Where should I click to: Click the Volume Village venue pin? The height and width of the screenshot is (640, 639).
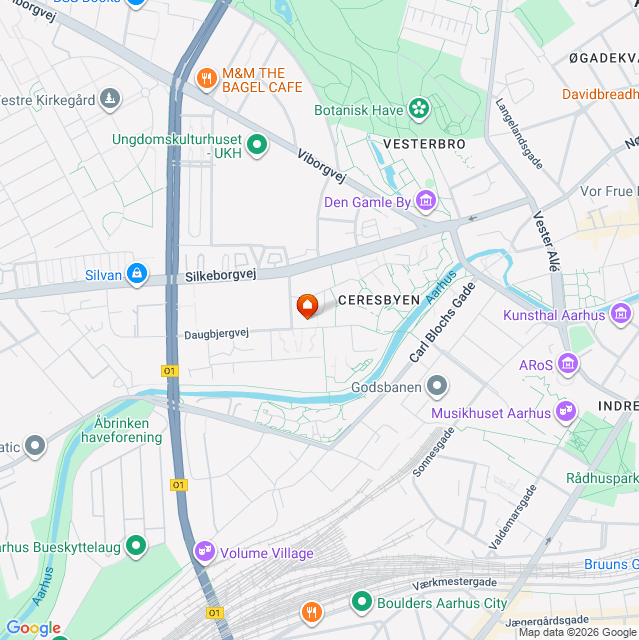[x=204, y=552]
